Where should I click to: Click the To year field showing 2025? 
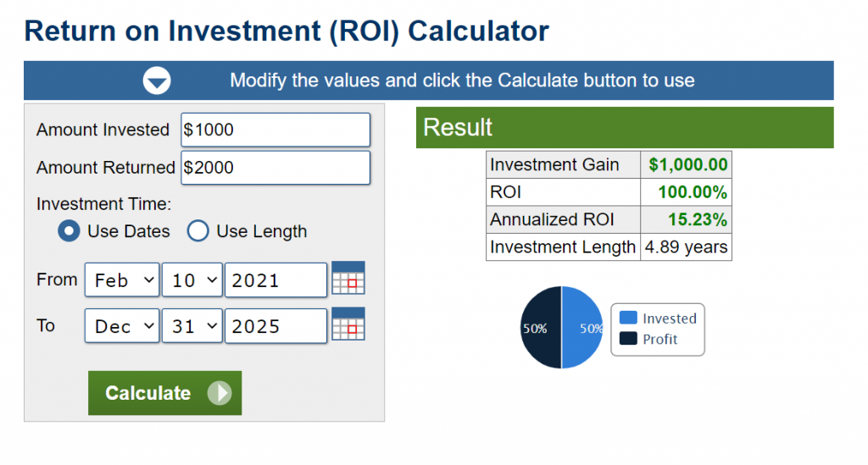click(x=275, y=326)
